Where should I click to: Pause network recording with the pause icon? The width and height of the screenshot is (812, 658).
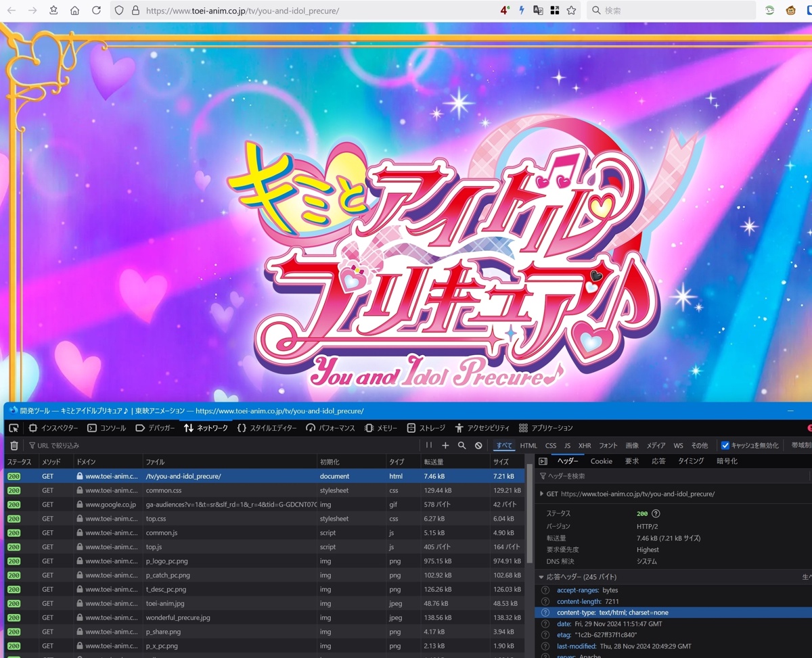pos(429,446)
